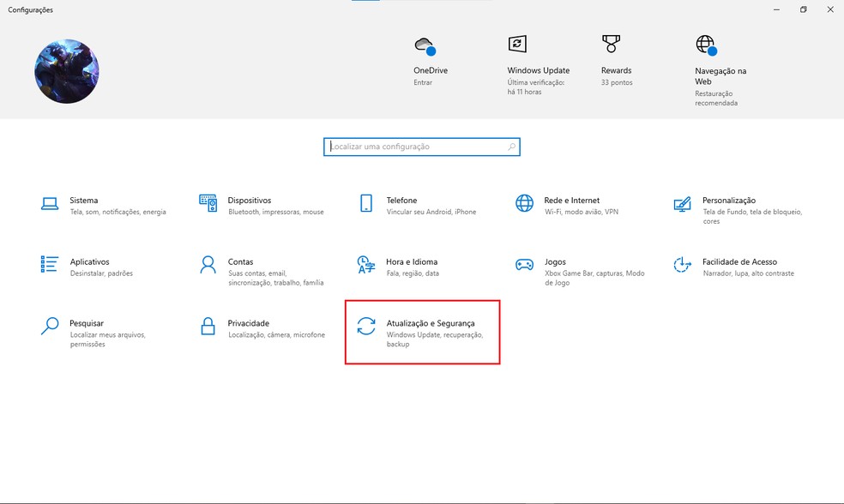Open the Dispositivos settings label
This screenshot has width=844, height=504.
click(250, 200)
